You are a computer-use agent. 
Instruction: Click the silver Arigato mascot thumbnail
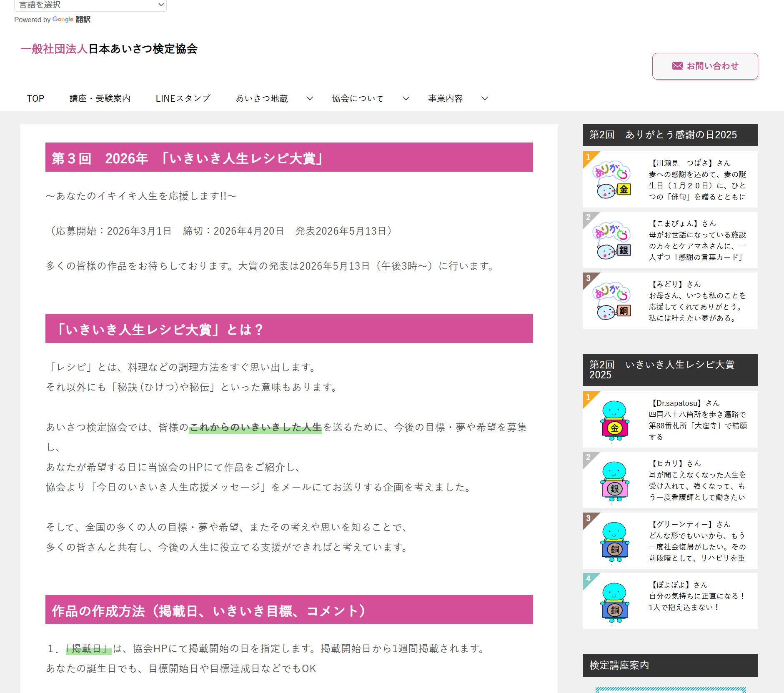pos(611,240)
